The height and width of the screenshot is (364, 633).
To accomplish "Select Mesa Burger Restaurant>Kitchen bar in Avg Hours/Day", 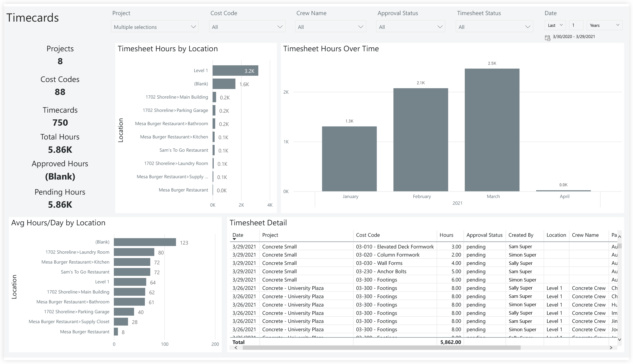I will coord(132,262).
